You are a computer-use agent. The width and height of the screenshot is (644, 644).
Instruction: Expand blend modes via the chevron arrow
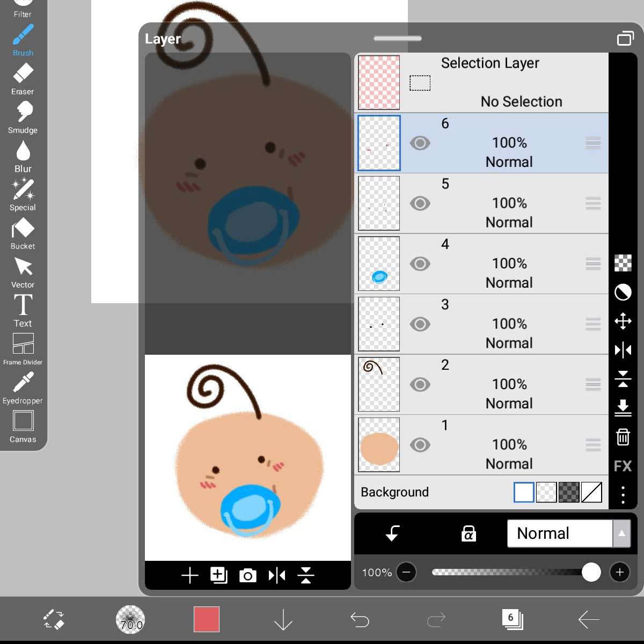point(621,533)
